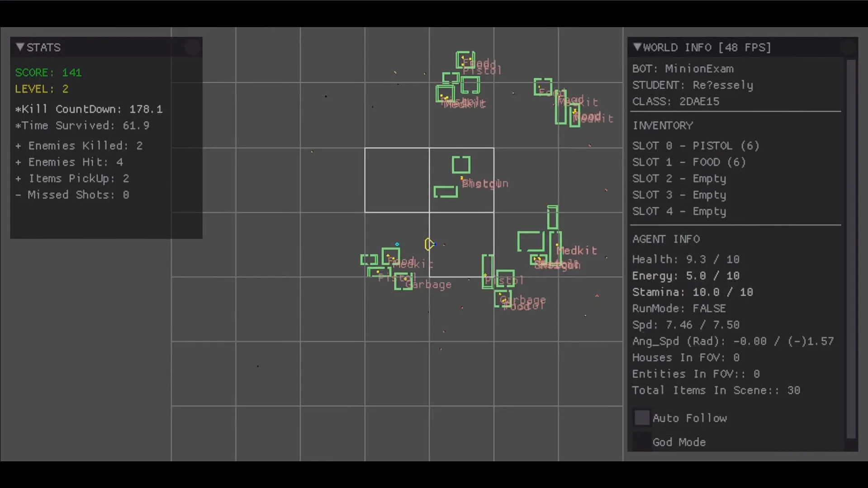Click the Kill CountDown: 178.1 line

point(89,109)
